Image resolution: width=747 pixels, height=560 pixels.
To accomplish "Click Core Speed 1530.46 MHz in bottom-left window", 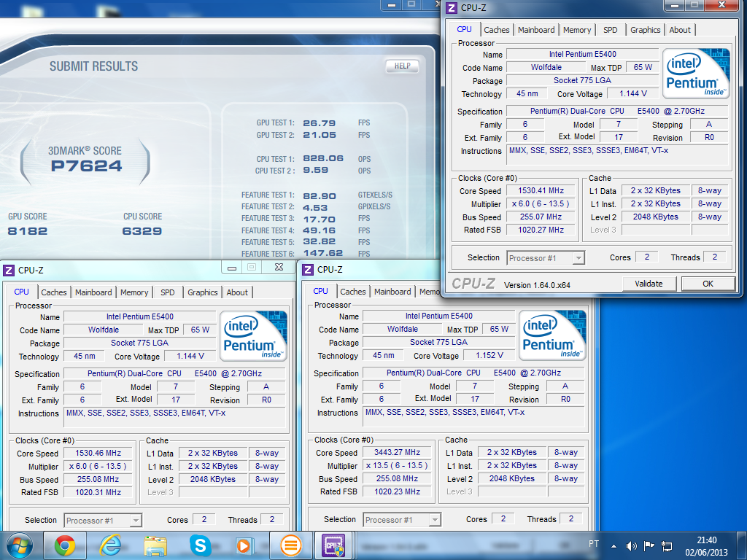I will (98, 453).
